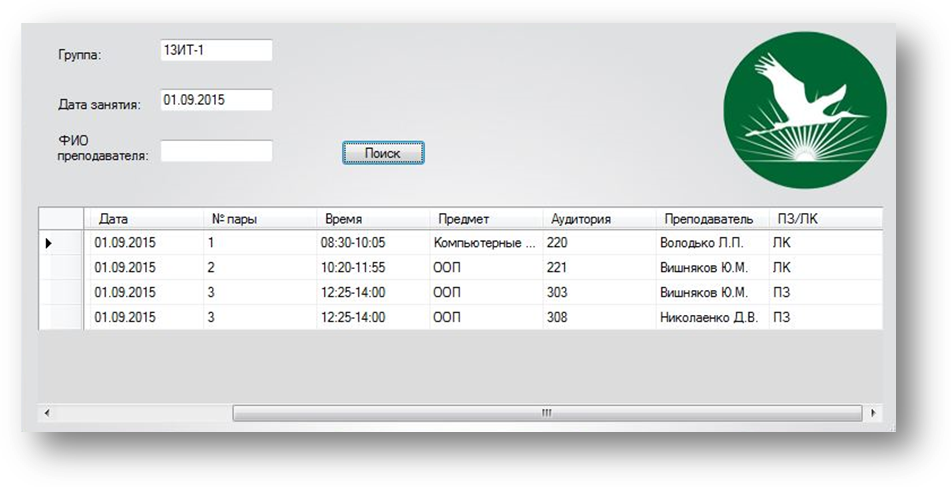Viewport: 951px width, 487px height.
Task: Select pair number cell 2
Action: [x=260, y=267]
